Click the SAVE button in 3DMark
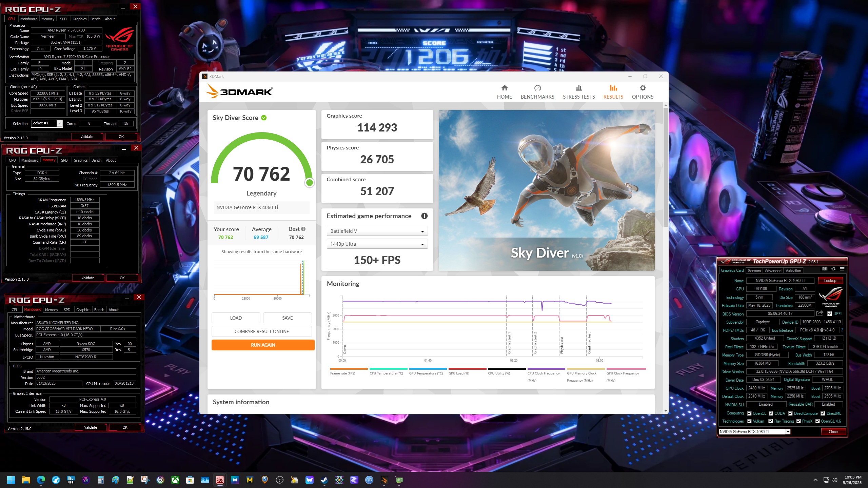868x488 pixels. (x=287, y=318)
